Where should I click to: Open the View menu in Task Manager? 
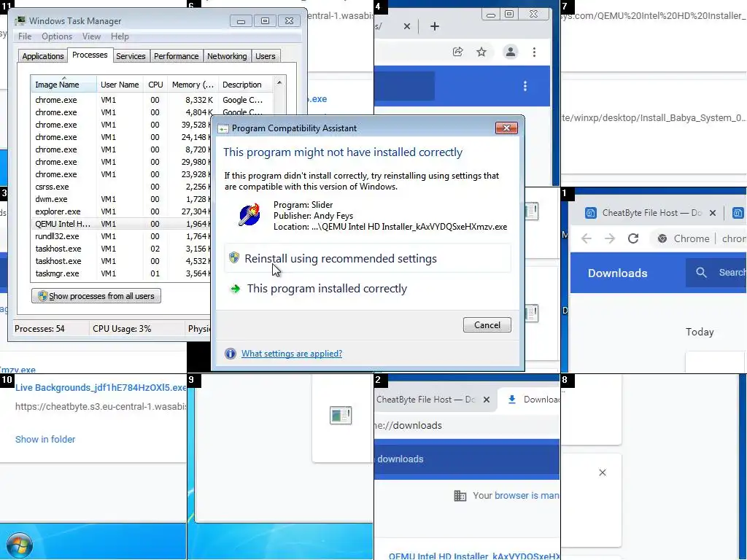pyautogui.click(x=91, y=36)
